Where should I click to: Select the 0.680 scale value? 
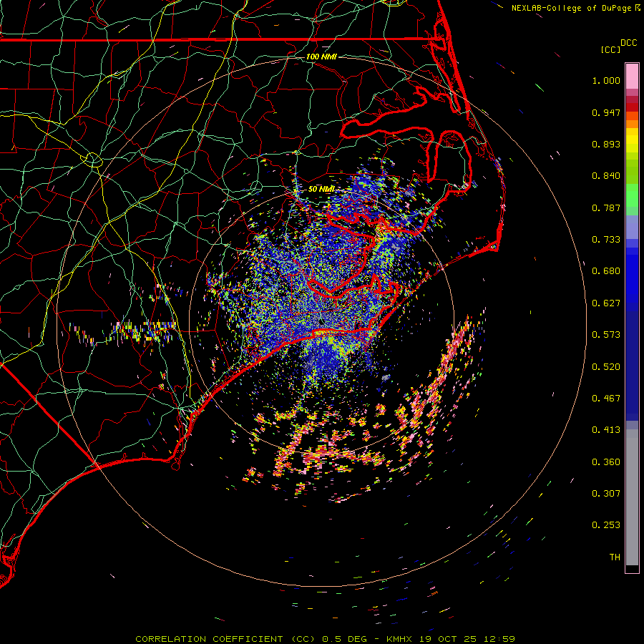(606, 271)
